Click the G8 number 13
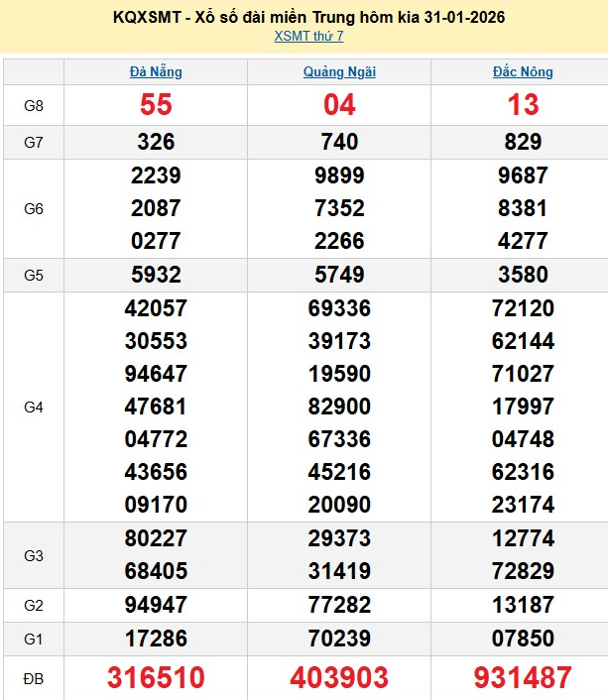This screenshot has width=608, height=700. click(523, 105)
